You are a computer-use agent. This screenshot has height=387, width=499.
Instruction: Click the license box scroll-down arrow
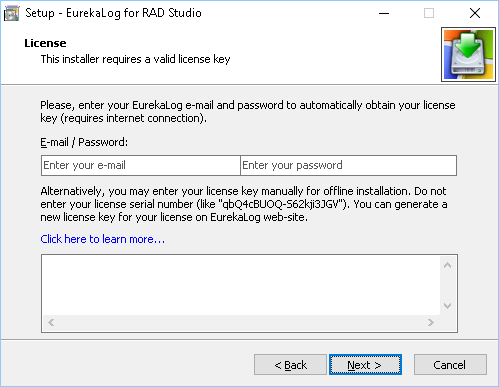(x=448, y=305)
